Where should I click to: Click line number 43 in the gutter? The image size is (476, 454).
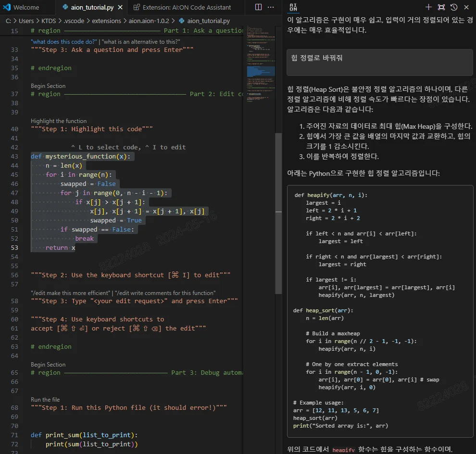[14, 157]
